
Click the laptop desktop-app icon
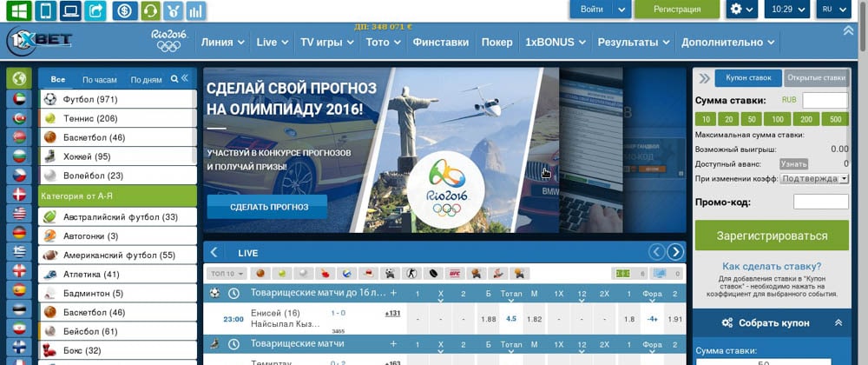(70, 10)
